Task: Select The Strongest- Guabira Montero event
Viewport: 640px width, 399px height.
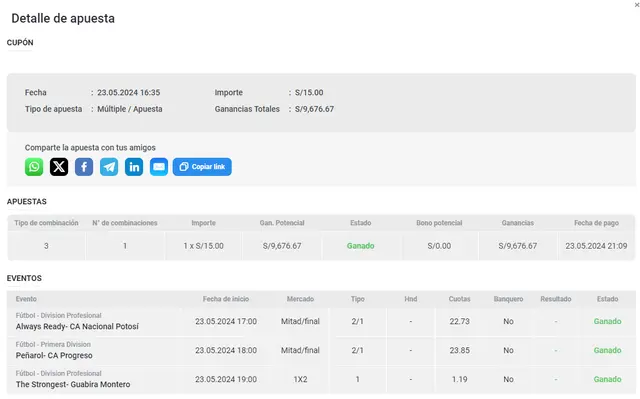Action: point(73,384)
